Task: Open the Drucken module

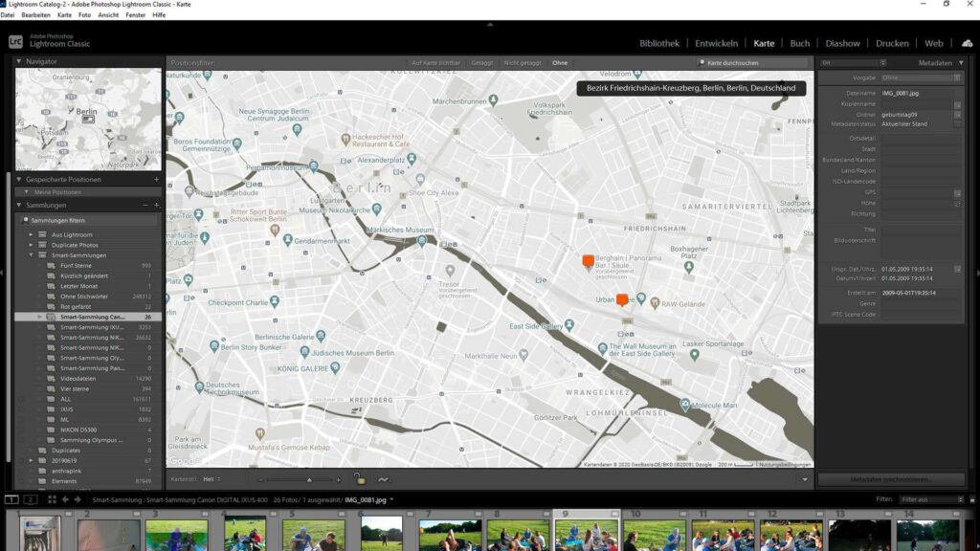Action: click(892, 43)
